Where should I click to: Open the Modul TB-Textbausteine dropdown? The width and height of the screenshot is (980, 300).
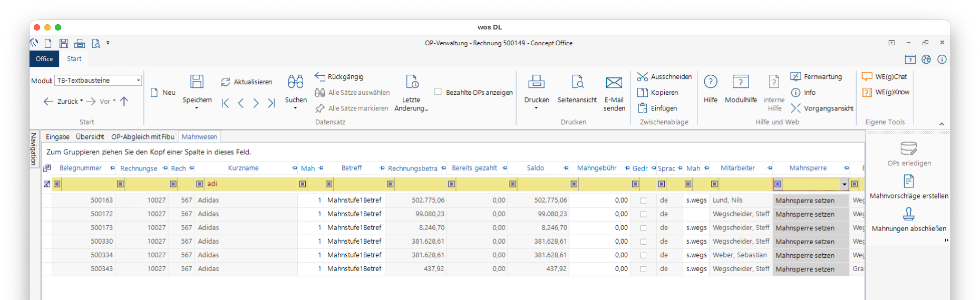138,81
